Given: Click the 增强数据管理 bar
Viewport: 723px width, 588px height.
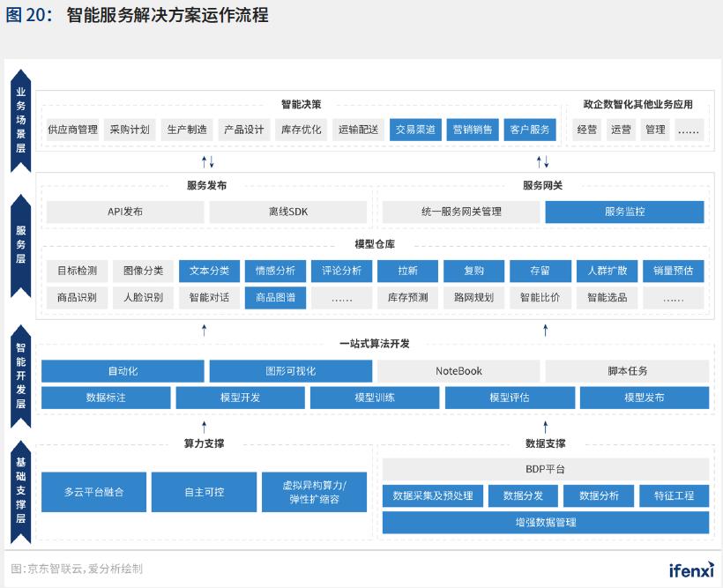Looking at the screenshot, I should tap(545, 522).
